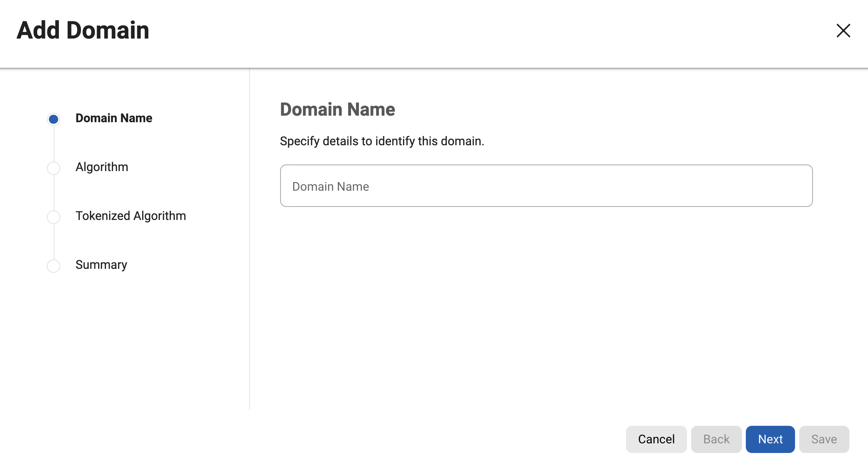Click the X icon in the top corner
The width and height of the screenshot is (868, 464).
pyautogui.click(x=843, y=31)
